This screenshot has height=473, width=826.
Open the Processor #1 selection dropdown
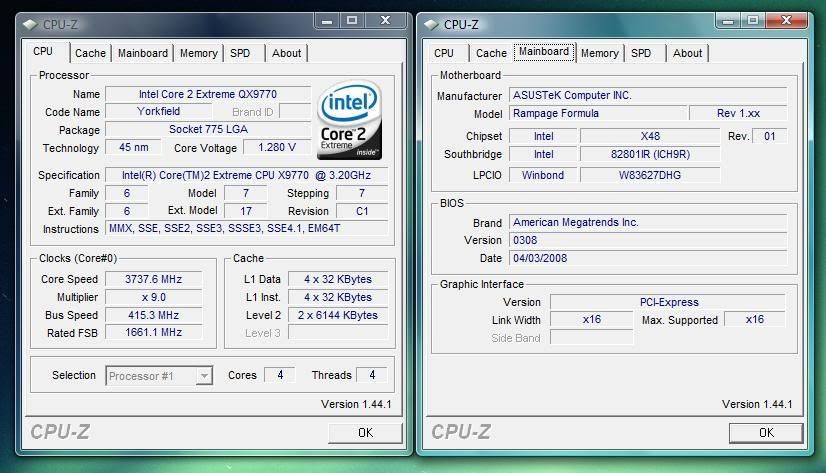coord(159,376)
